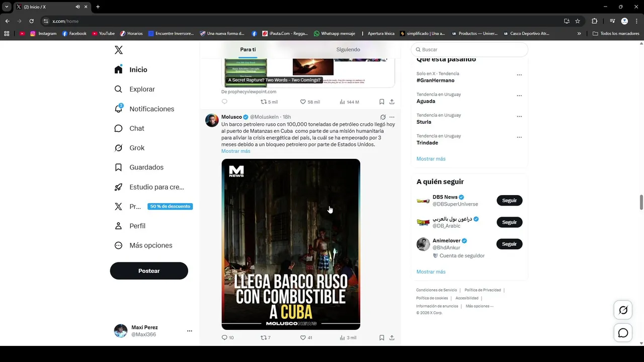Open Política de Privacidad link
Image resolution: width=644 pixels, height=362 pixels.
point(482,290)
